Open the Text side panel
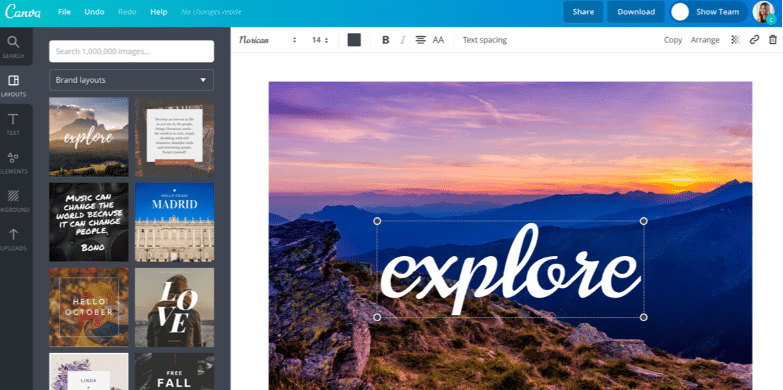 [13, 124]
